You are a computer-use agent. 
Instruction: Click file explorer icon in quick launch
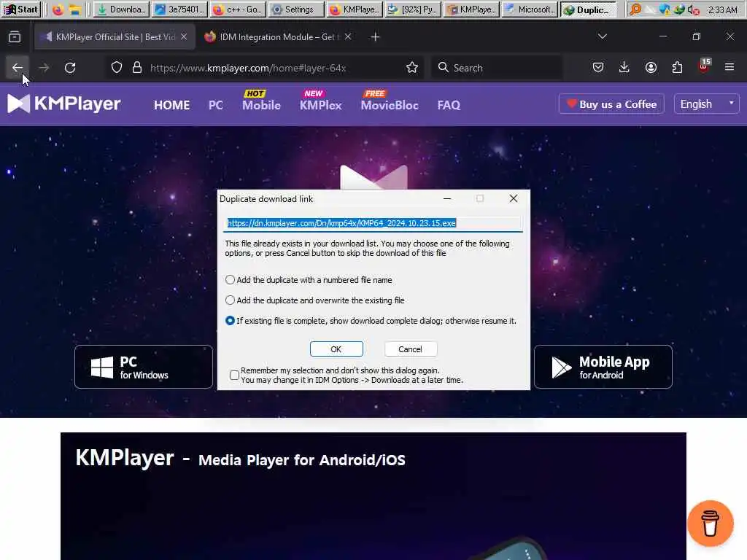click(x=75, y=9)
